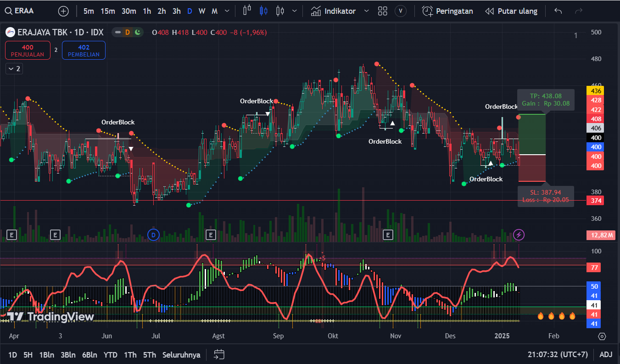
Task: Select the 15m timeframe
Action: [108, 11]
